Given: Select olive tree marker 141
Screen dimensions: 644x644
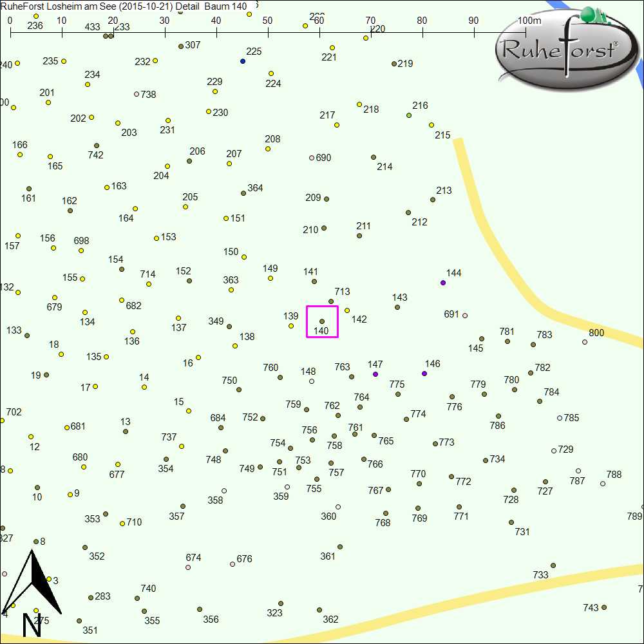Looking at the screenshot, I should (x=314, y=281).
